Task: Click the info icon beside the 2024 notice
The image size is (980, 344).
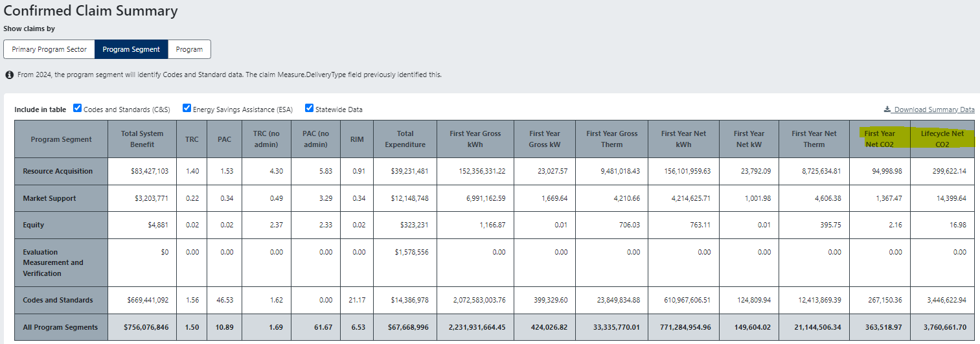Action: tap(9, 75)
